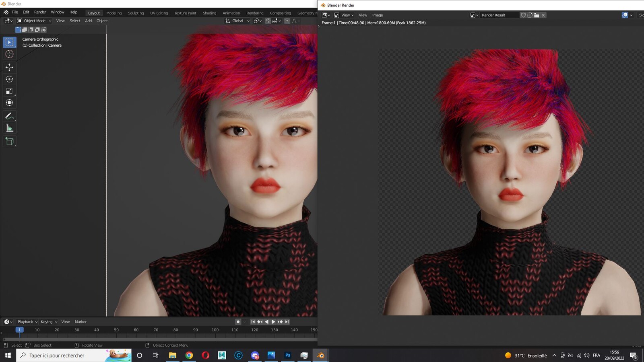Click Marker in the timeline header
This screenshot has height=362, width=644.
(x=80, y=322)
